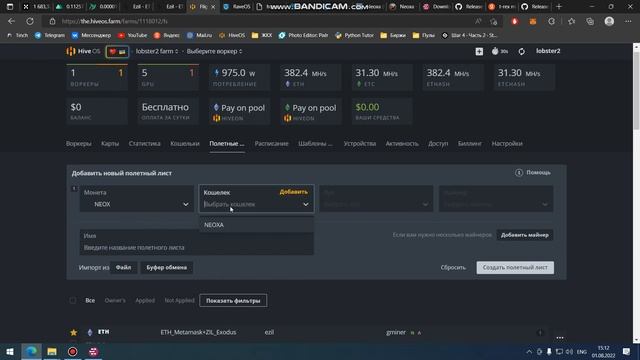Screen dimensions: 640x360
Task: Choose NEOXA wallet from dropdown list
Action: pos(257,225)
